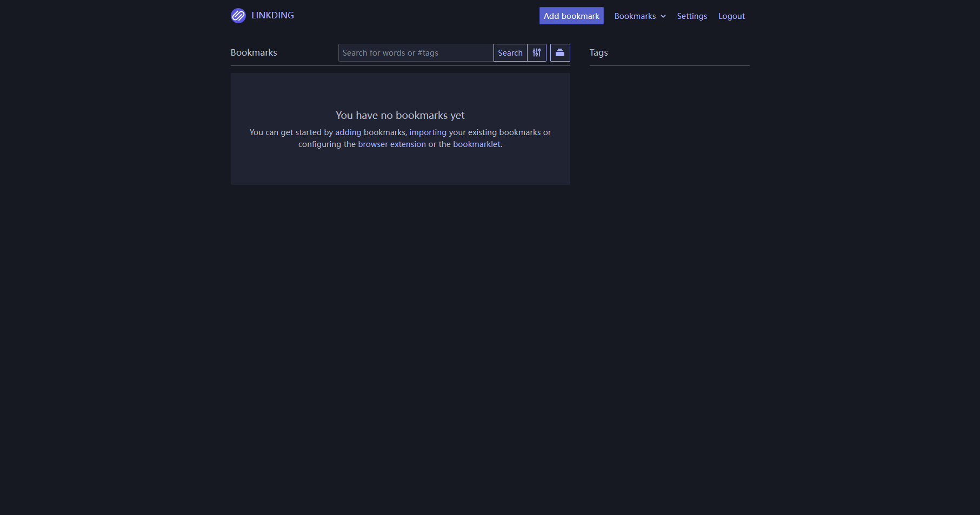Viewport: 980px width, 515px height.
Task: Follow the 'importing' link
Action: pyautogui.click(x=428, y=132)
